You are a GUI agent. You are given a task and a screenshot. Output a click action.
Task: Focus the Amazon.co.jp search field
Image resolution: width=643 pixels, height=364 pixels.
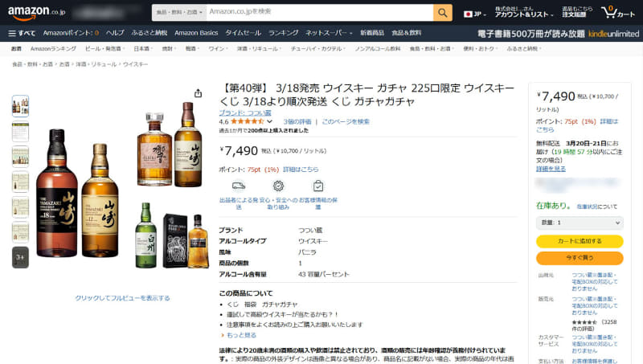click(319, 13)
